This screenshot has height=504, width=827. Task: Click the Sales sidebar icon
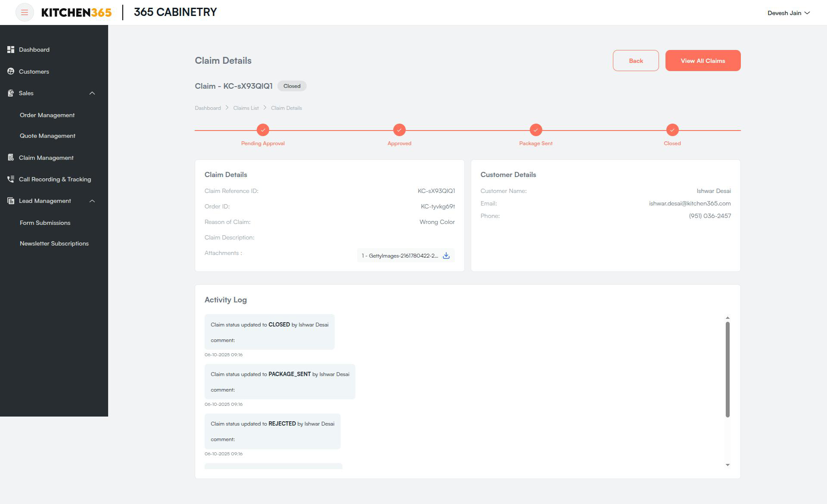point(11,93)
